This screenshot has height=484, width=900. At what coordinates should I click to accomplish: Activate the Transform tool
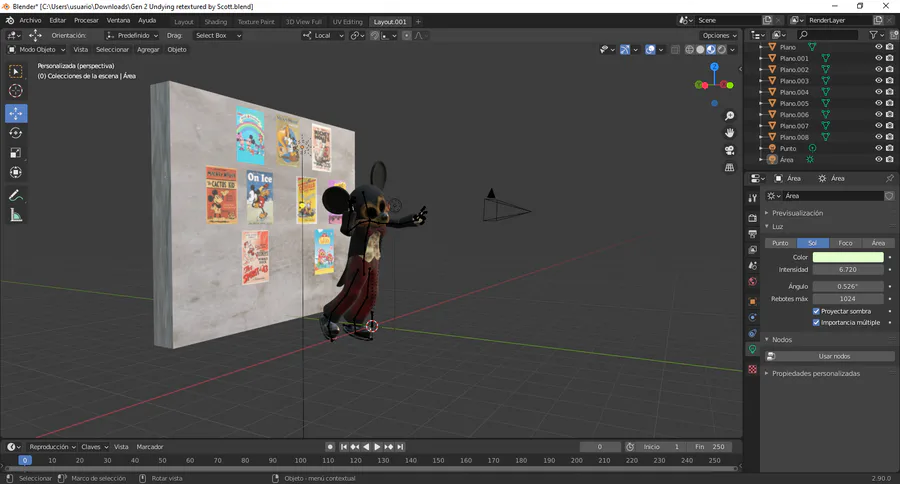16,172
